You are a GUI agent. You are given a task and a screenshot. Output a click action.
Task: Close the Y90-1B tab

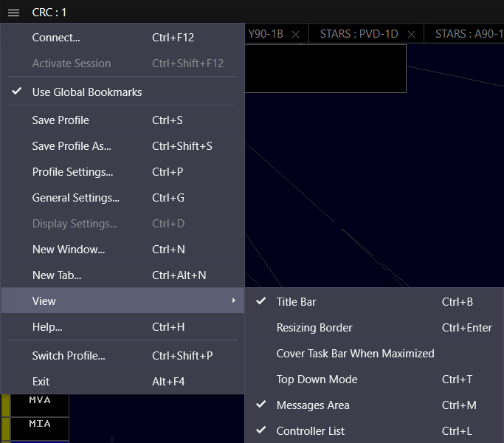point(295,35)
